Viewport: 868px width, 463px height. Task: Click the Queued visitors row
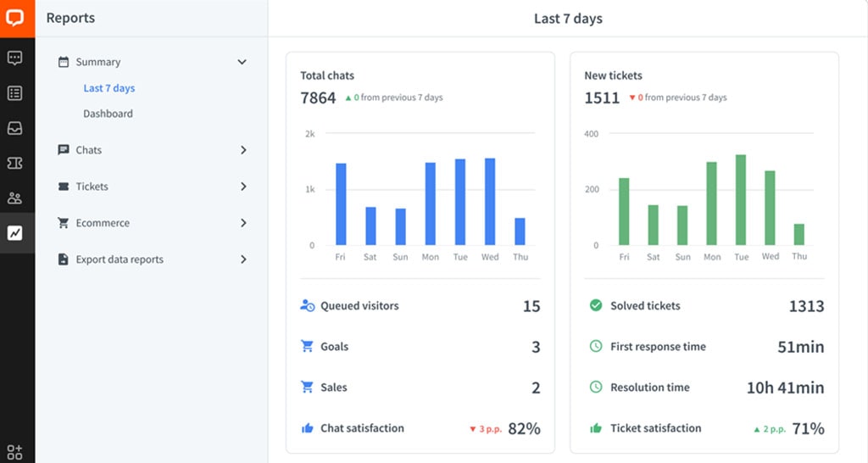click(x=359, y=306)
